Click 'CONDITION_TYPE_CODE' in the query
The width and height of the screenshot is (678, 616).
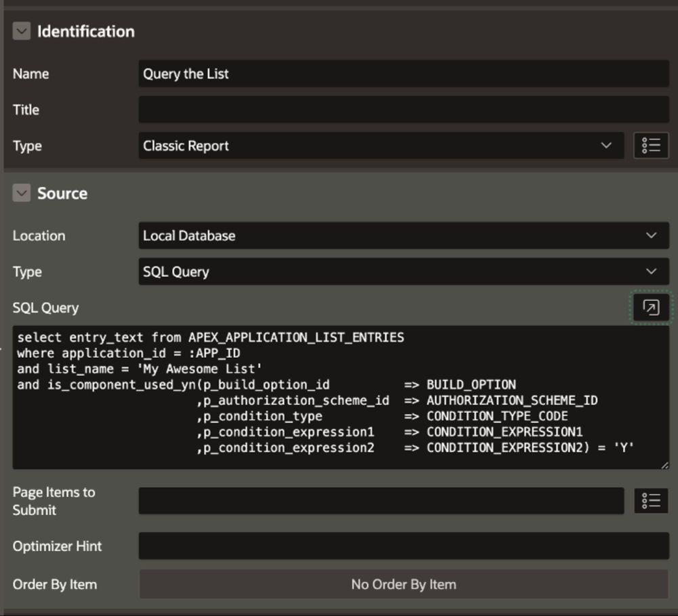[x=497, y=416]
